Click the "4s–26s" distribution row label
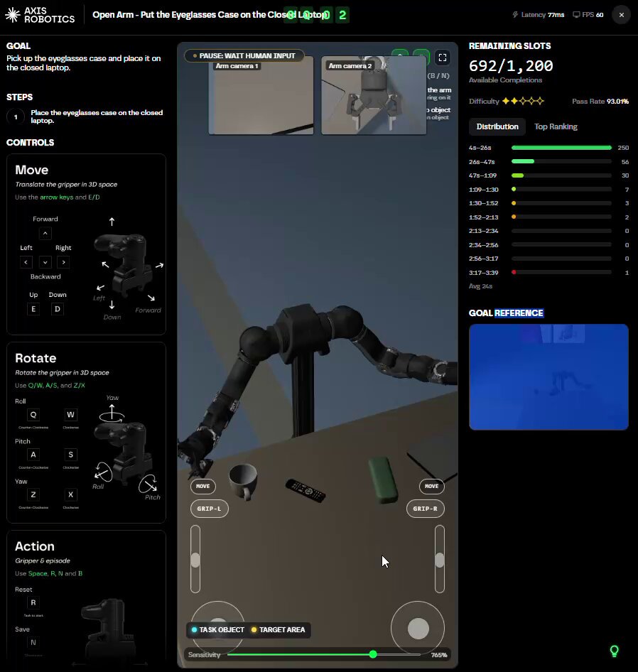638x672 pixels. (x=480, y=148)
